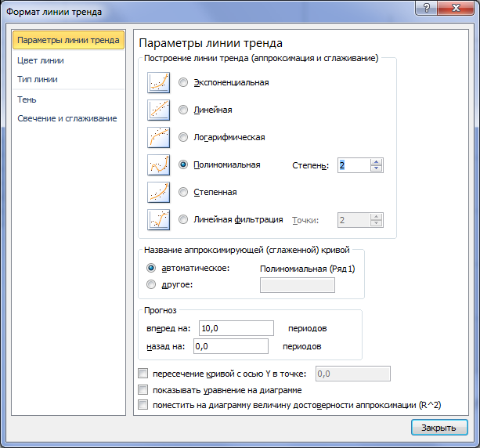Screen dimensions: 480x448
Task: Click the вперед на forecast field
Action: click(236, 328)
